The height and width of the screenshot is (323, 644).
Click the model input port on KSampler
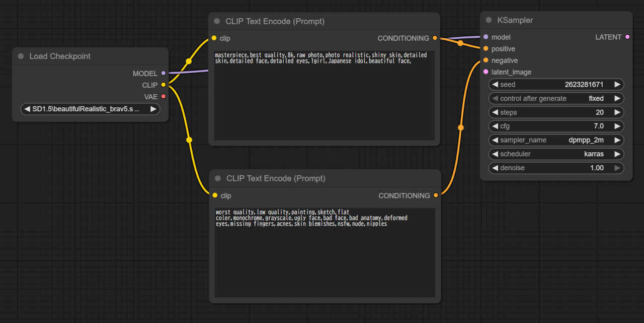486,37
